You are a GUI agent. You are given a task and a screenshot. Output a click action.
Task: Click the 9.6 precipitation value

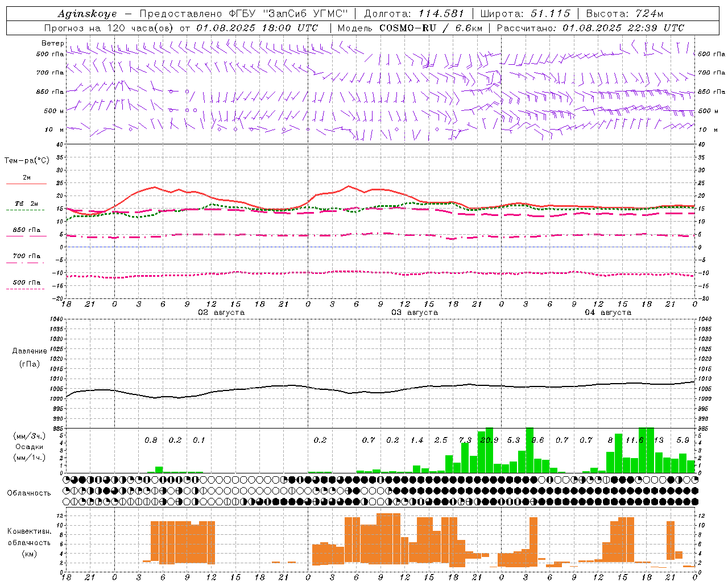(537, 440)
